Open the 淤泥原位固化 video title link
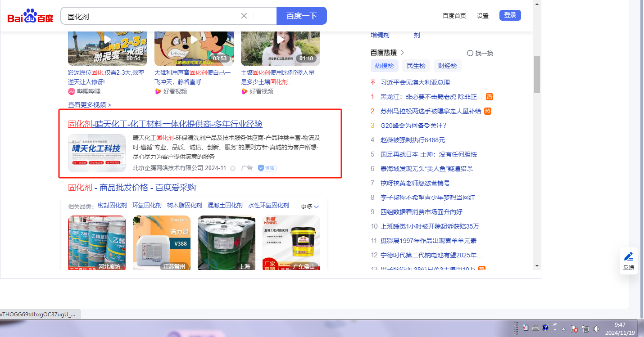The image size is (644, 337). [x=106, y=77]
